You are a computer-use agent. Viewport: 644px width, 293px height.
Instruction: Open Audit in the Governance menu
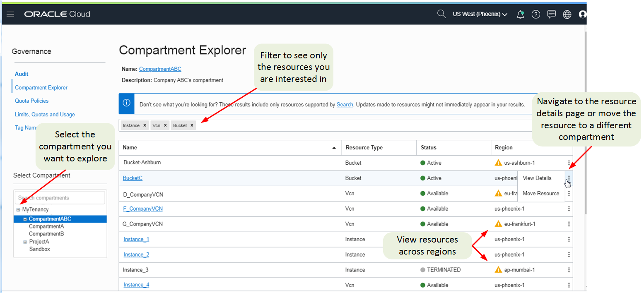coord(22,74)
